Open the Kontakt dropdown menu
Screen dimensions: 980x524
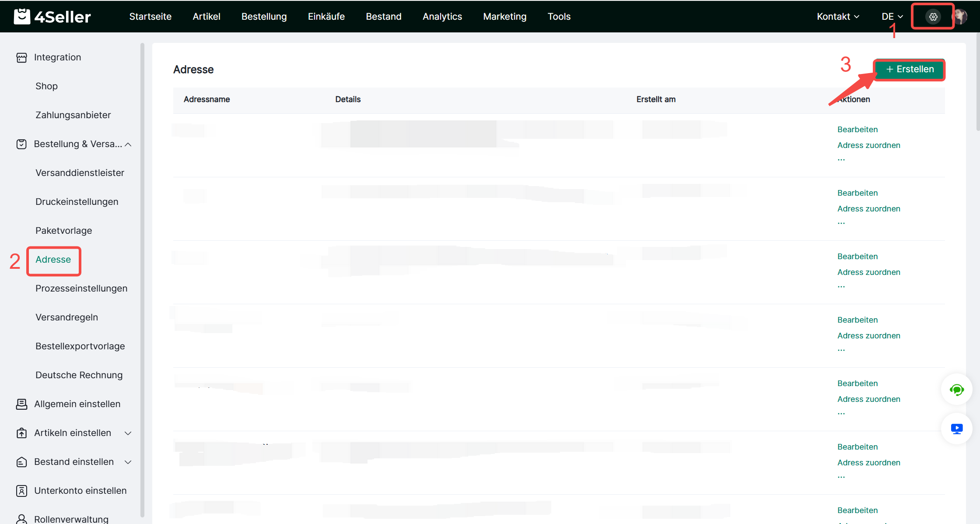[838, 17]
